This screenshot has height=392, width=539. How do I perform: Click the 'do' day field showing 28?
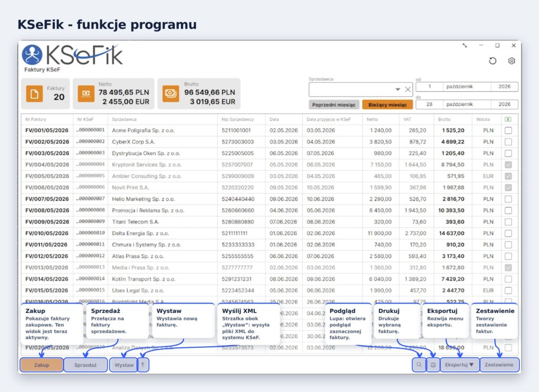[430, 104]
